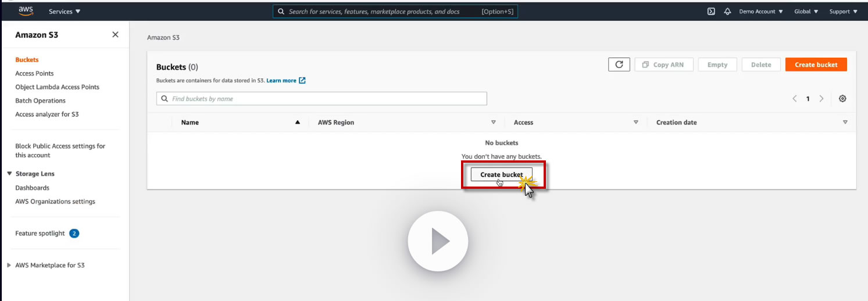Close the Amazon S3 sidebar panel
This screenshot has height=301, width=868.
(115, 35)
